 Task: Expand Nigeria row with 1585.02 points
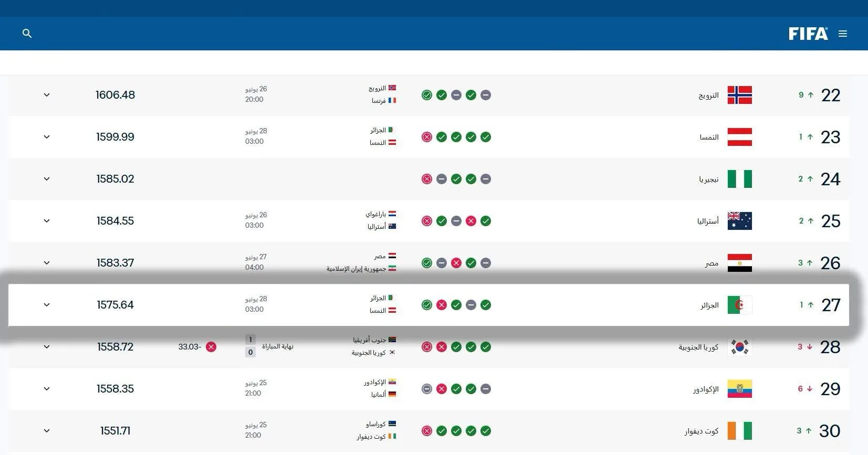tap(47, 179)
